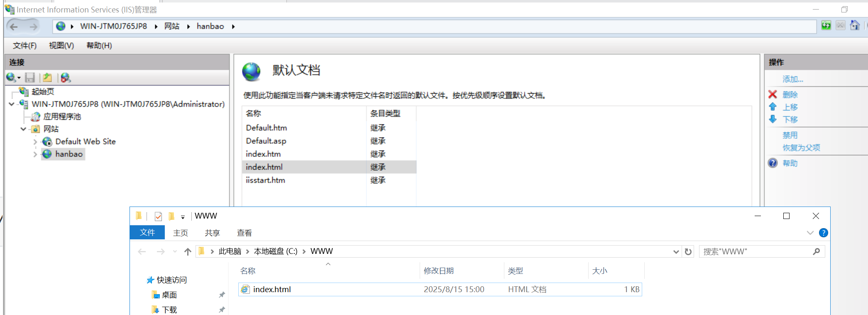Viewport: 868px width, 315px height.
Task: Click the save diskette icon in Connections toolbar
Action: [30, 77]
